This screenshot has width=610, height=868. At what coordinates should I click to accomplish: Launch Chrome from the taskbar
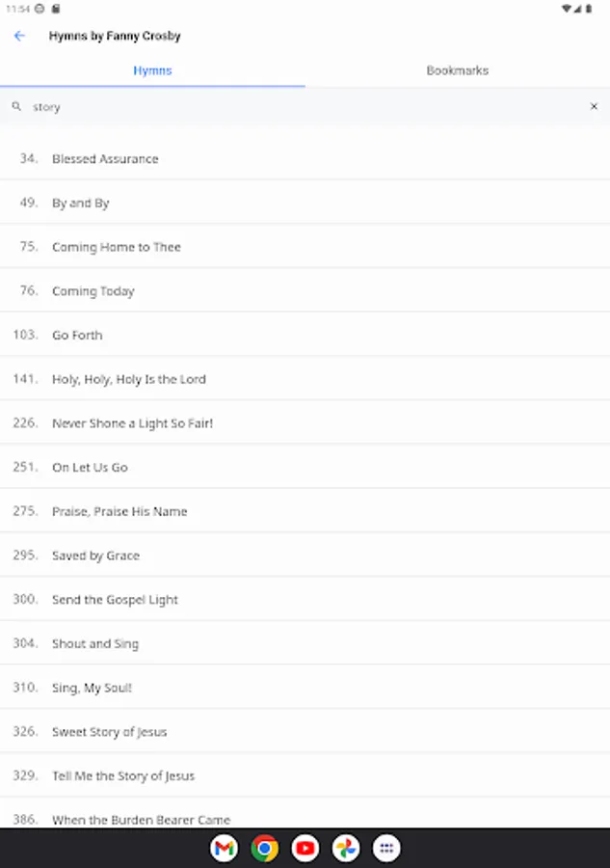coord(264,848)
